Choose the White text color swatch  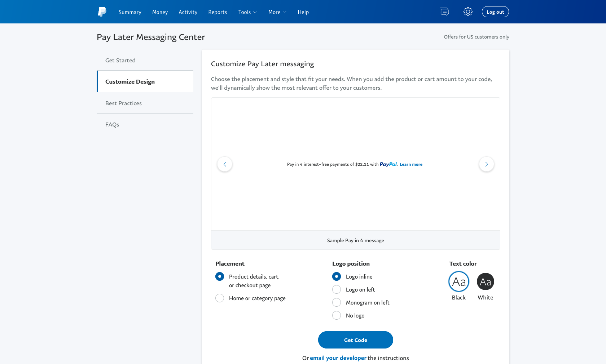click(486, 281)
